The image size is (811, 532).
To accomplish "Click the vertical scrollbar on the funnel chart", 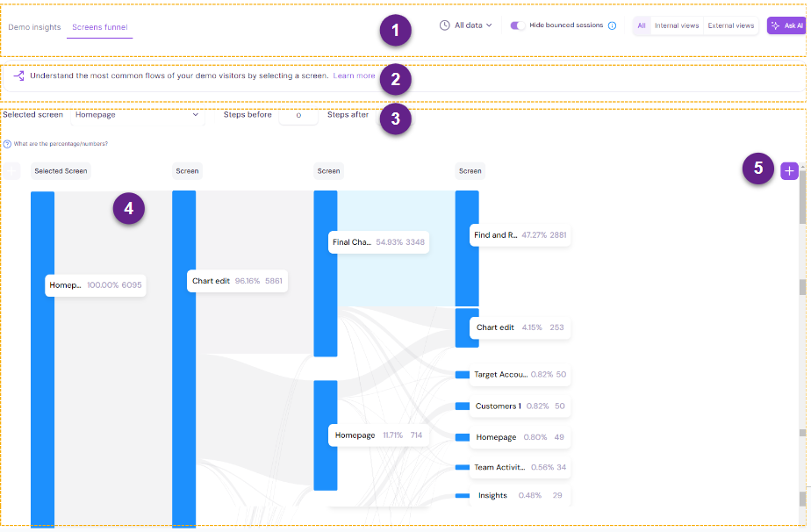I will click(x=801, y=211).
